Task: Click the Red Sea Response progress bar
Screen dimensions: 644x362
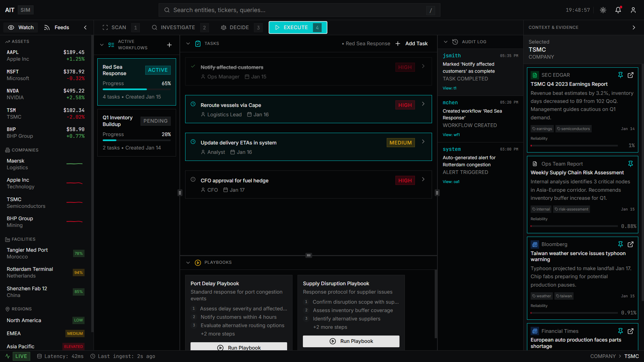Action: pyautogui.click(x=137, y=89)
